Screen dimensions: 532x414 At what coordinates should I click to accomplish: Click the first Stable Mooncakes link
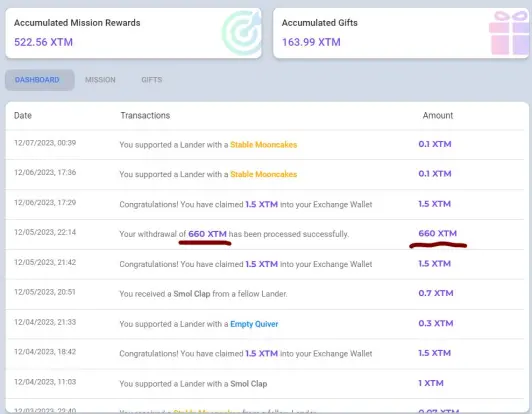click(x=264, y=145)
